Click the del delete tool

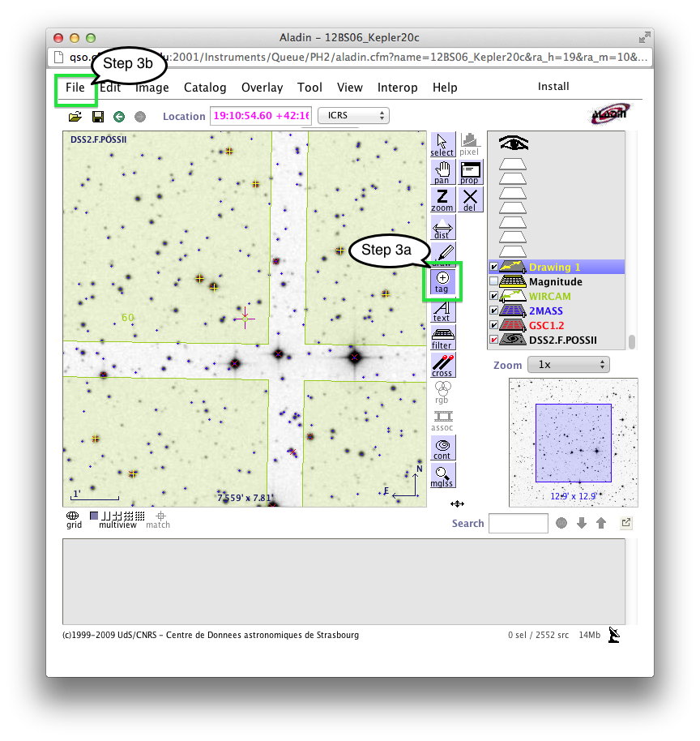471,200
